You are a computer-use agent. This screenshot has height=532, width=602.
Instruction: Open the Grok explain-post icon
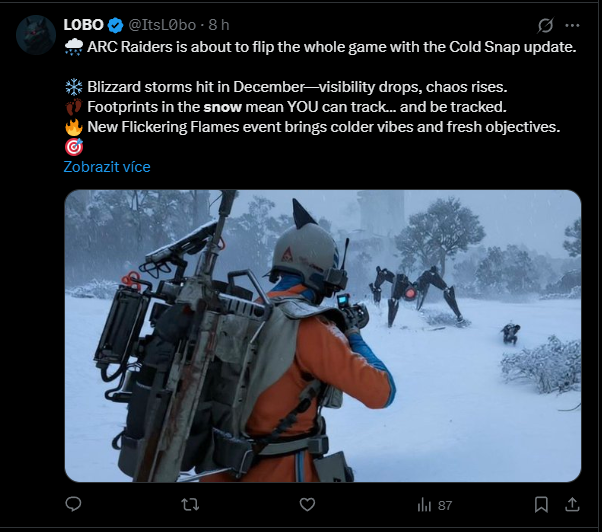(x=545, y=25)
